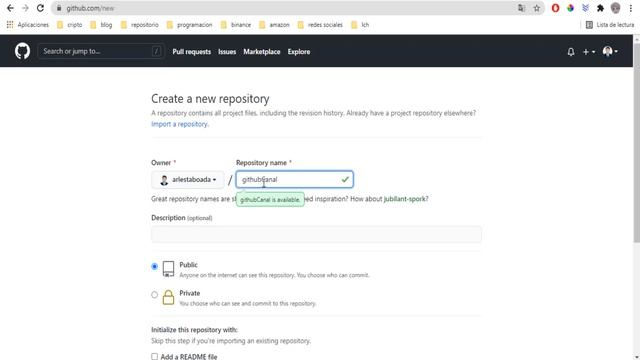Viewport: 640px width, 360px height.
Task: Click the Description input field
Action: point(316,234)
